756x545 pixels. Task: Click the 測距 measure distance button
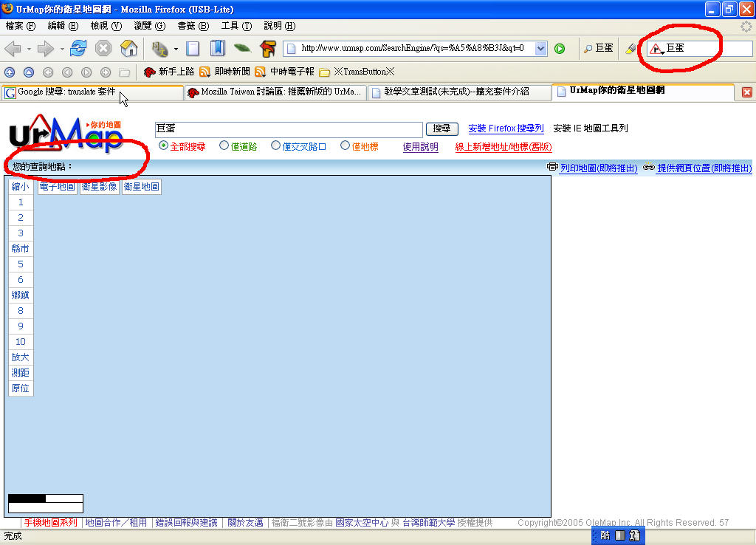point(20,373)
